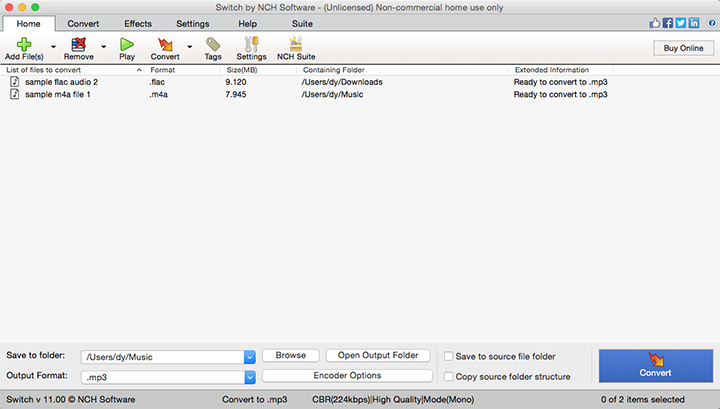
Task: Sort by the Format column header
Action: [x=163, y=70]
